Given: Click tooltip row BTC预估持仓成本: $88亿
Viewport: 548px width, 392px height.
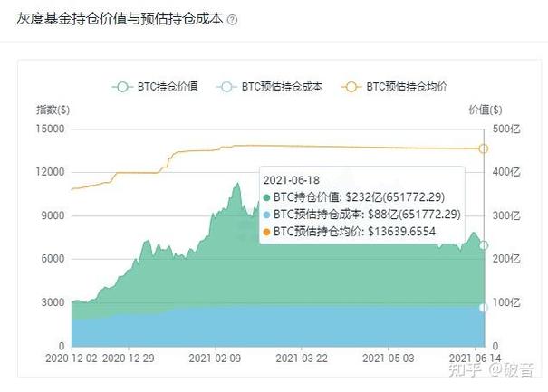Looking at the screenshot, I should click(361, 215).
